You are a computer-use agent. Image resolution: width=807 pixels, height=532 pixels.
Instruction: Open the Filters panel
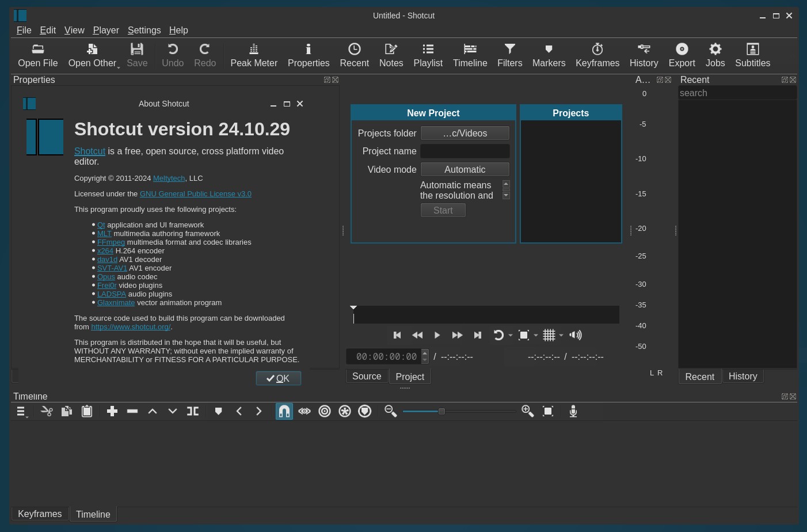[x=510, y=55]
